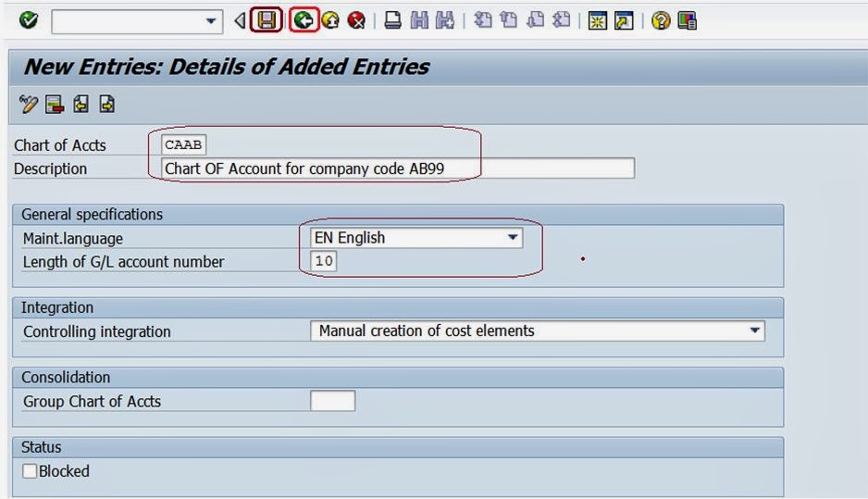The width and height of the screenshot is (868, 499).
Task: Click the Status section heading
Action: click(x=41, y=447)
